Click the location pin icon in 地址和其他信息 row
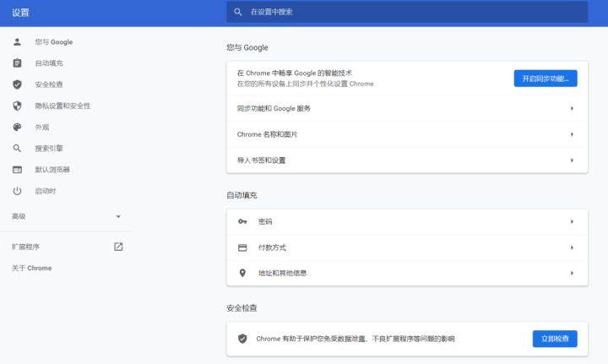This screenshot has height=364, width=608. tap(242, 273)
